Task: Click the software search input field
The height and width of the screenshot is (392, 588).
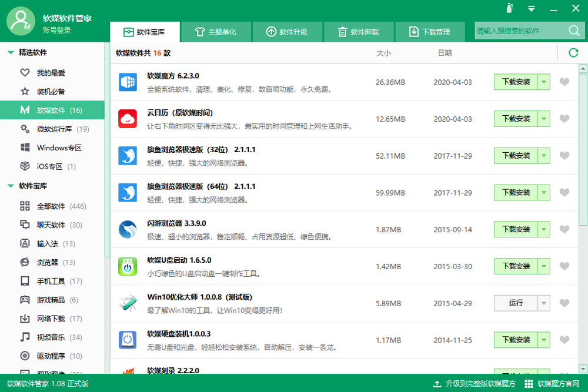Action: tap(521, 31)
